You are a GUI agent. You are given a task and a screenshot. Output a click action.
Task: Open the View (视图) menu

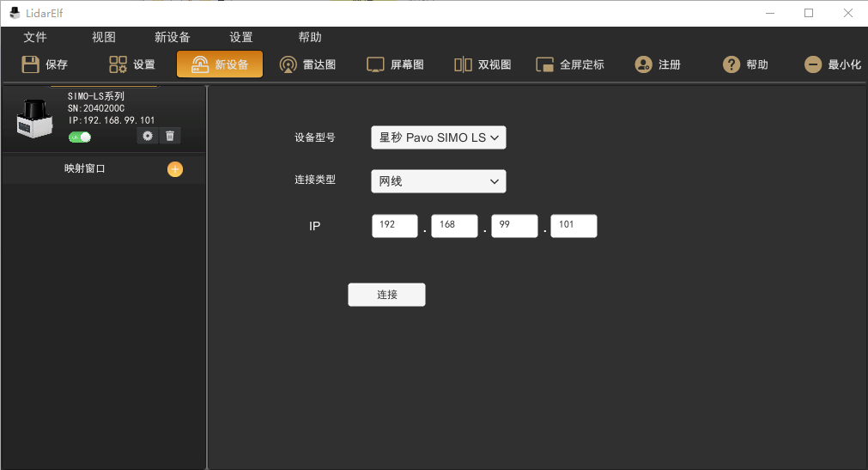pos(104,37)
